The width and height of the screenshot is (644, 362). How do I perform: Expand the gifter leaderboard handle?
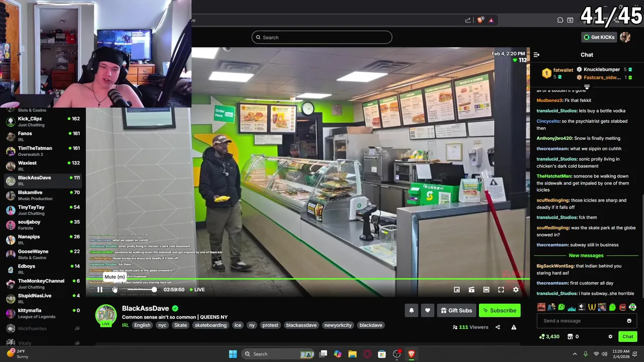click(x=587, y=87)
